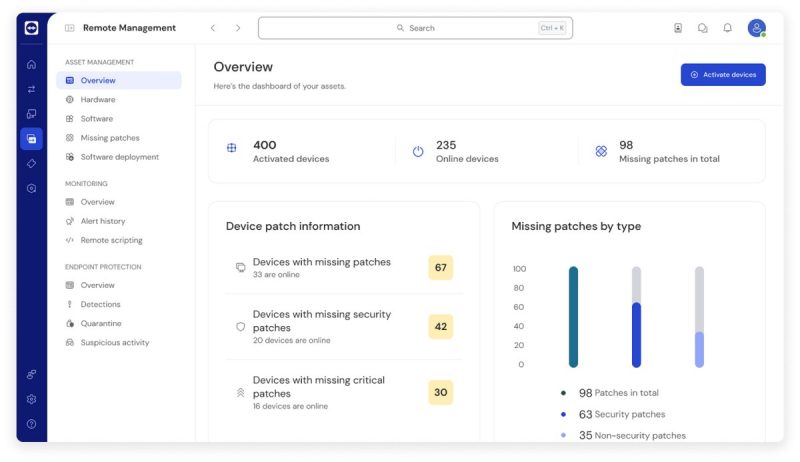Click the Devices with missing patches row text
The height and width of the screenshot is (462, 800).
pyautogui.click(x=321, y=262)
